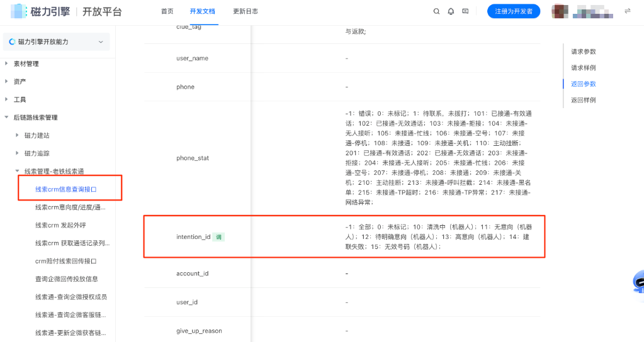Click the 后链路线索管理 label

36,118
